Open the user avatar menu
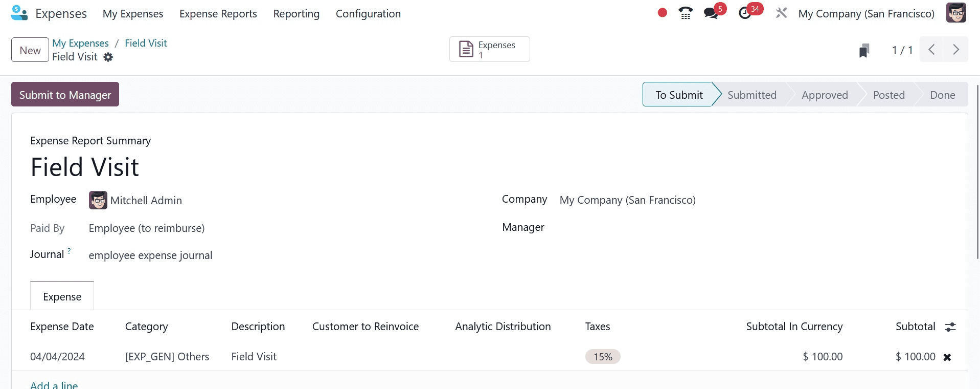This screenshot has width=980, height=389. (956, 13)
